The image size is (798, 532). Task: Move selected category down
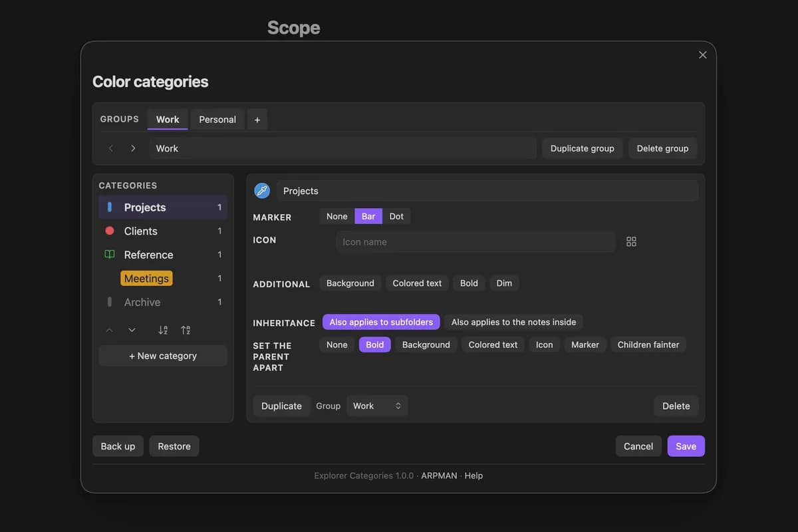(x=132, y=330)
